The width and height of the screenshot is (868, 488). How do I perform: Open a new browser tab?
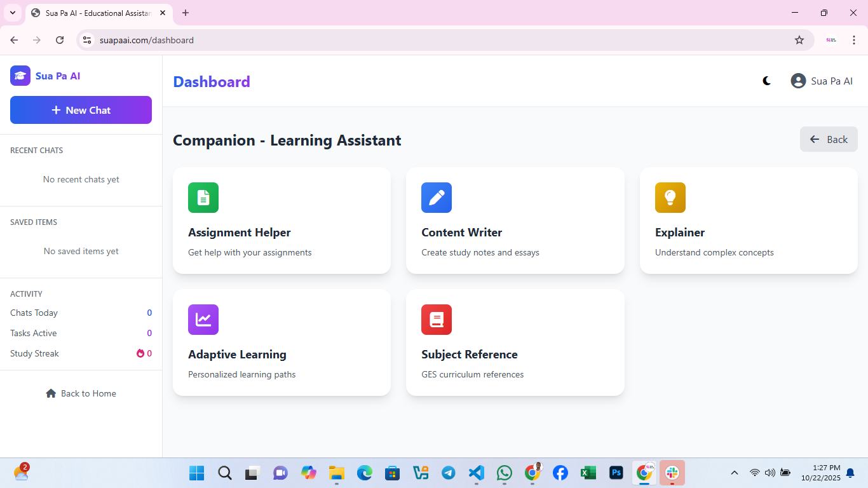tap(186, 13)
